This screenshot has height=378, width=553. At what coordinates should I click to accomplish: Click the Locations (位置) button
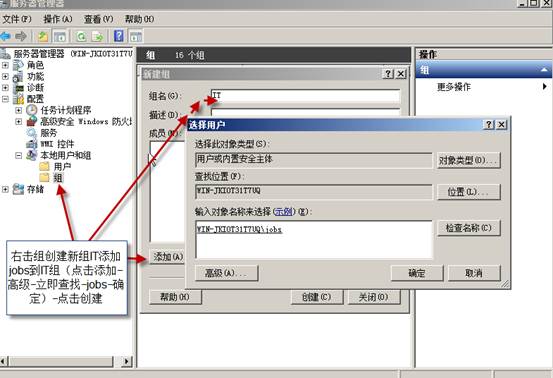click(x=469, y=192)
